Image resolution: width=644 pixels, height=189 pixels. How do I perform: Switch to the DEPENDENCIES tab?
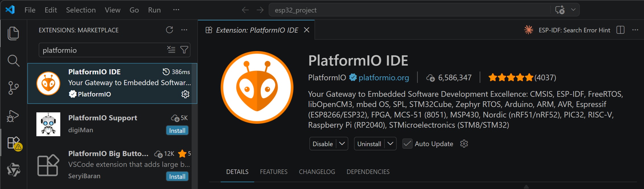point(368,172)
